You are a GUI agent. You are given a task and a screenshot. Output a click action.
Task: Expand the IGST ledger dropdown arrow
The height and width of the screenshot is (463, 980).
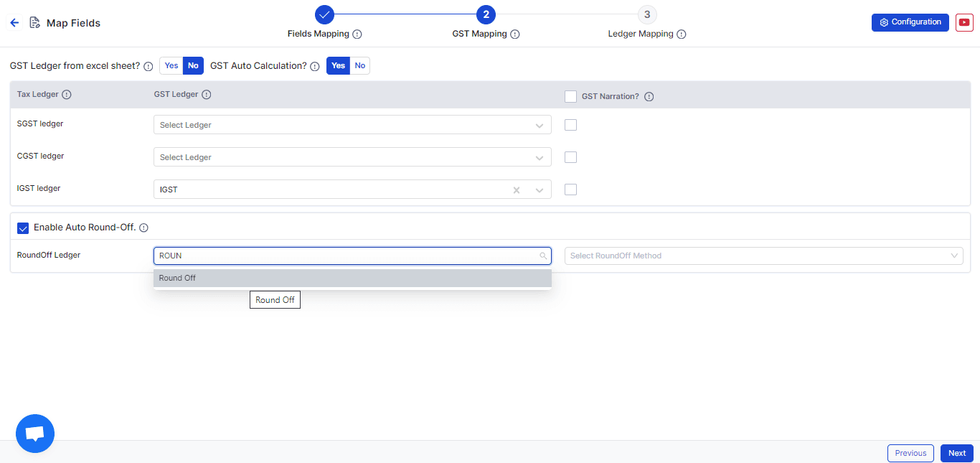click(x=540, y=190)
